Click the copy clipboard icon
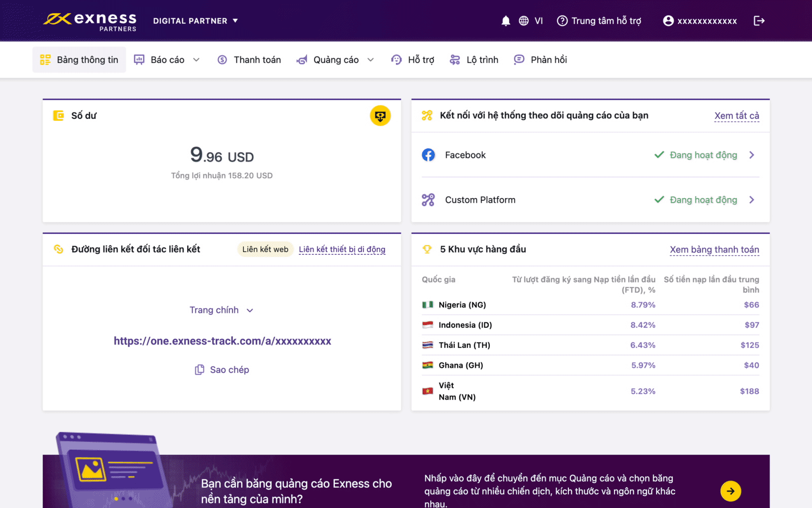 tap(199, 370)
